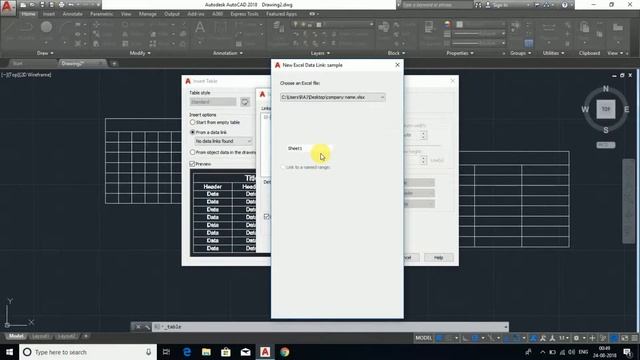Image resolution: width=640 pixels, height=360 pixels.
Task: Open the Mail app from the taskbar
Action: pyautogui.click(x=246, y=352)
